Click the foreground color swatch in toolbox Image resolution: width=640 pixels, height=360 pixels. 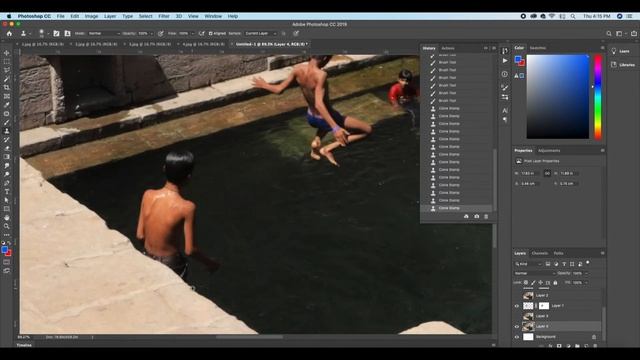[x=4, y=250]
